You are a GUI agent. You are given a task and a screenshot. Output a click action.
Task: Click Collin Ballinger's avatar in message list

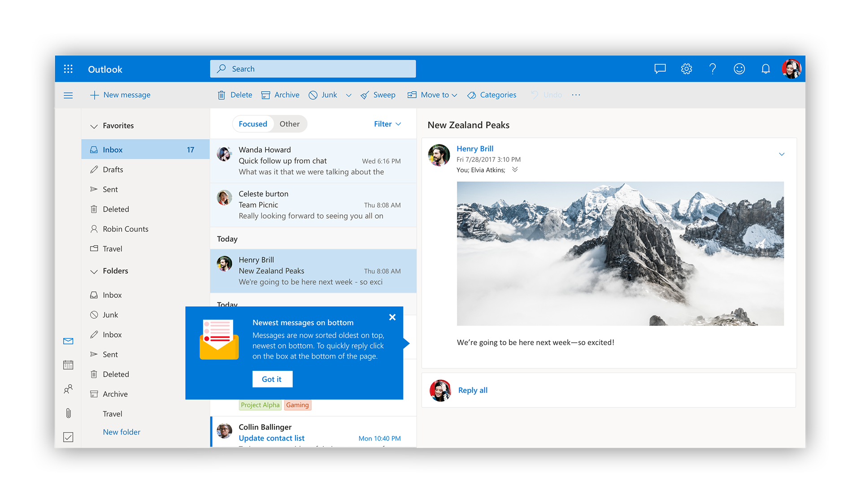pos(224,431)
